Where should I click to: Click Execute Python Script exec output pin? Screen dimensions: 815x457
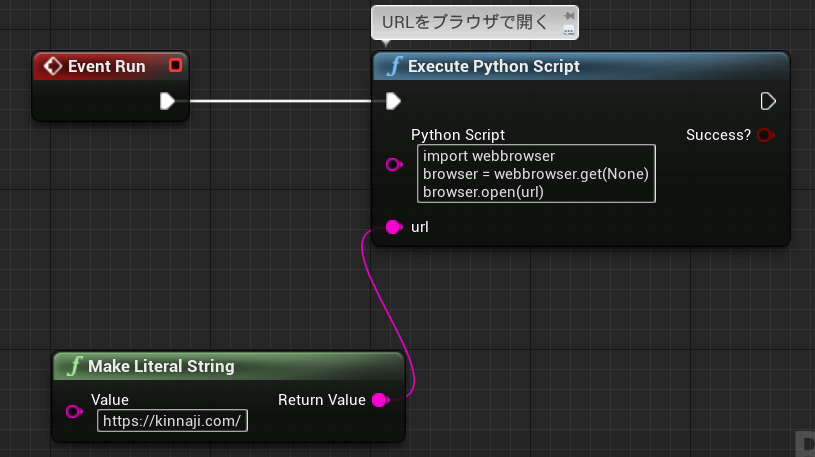pyautogui.click(x=768, y=101)
